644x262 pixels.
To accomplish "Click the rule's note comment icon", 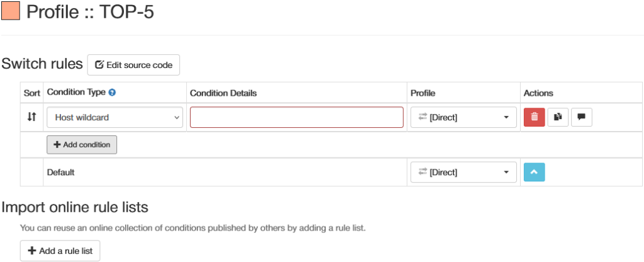I will 581,117.
